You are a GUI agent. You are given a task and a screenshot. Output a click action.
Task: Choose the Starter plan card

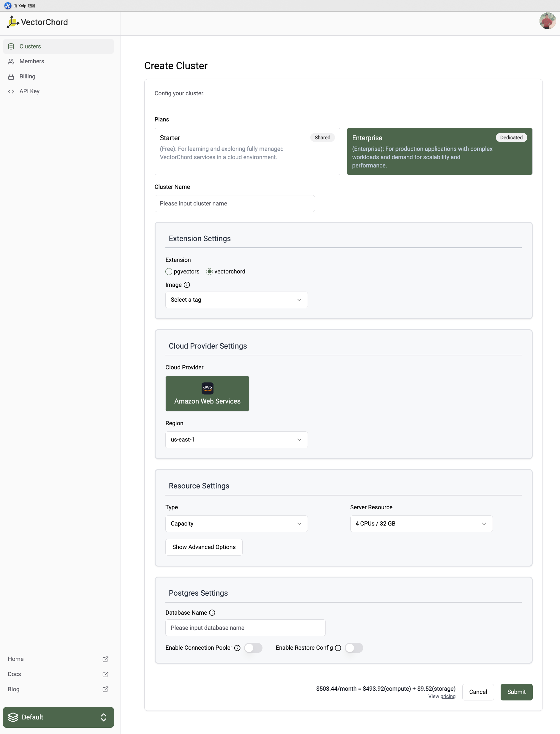tap(247, 151)
